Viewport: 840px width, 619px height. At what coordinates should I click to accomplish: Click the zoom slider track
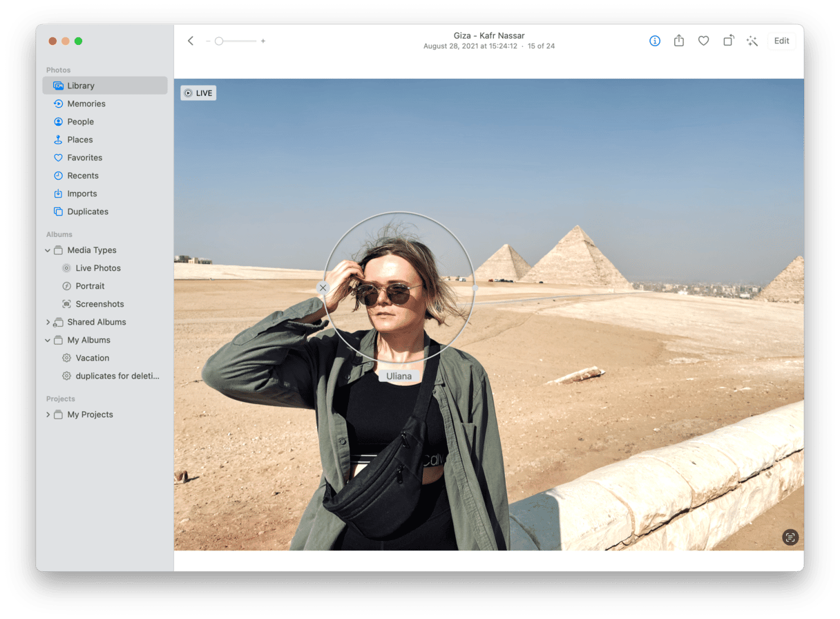click(x=238, y=41)
